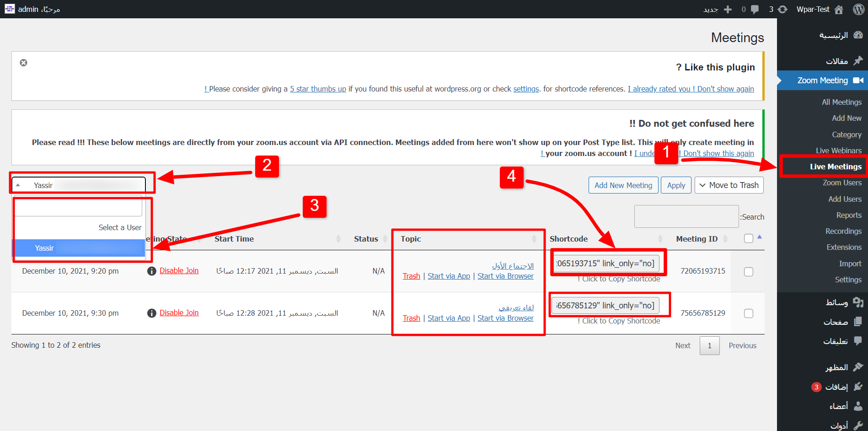Dismiss the Like this plugin notice
This screenshot has width=868, height=431.
point(23,63)
